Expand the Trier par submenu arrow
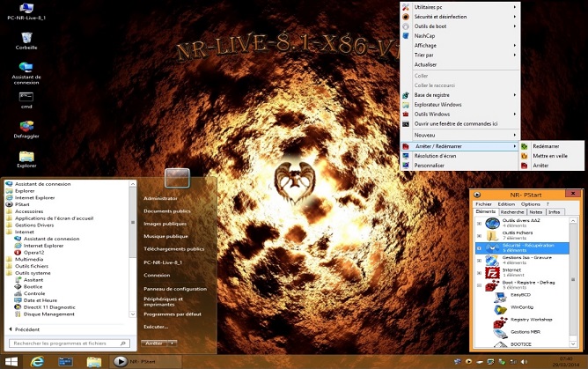Viewport: 588px width, 369px height. 514,55
